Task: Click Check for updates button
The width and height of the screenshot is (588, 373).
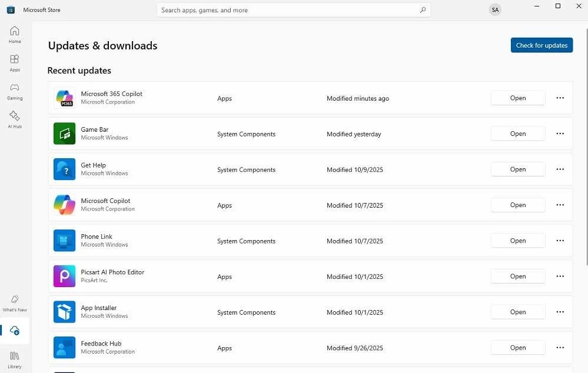Action: [542, 45]
